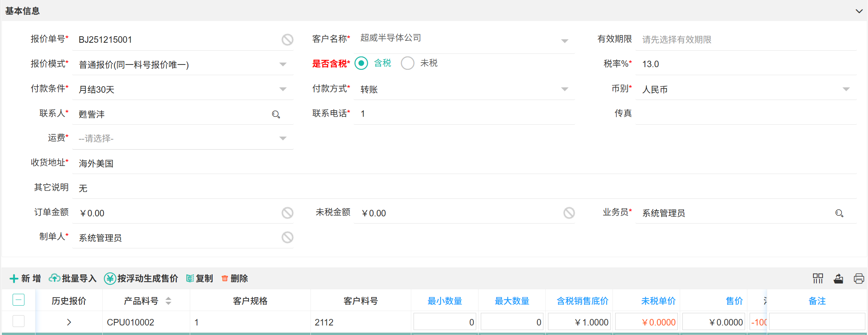Check the CPU010002 row checkbox
868x335 pixels.
tap(18, 321)
